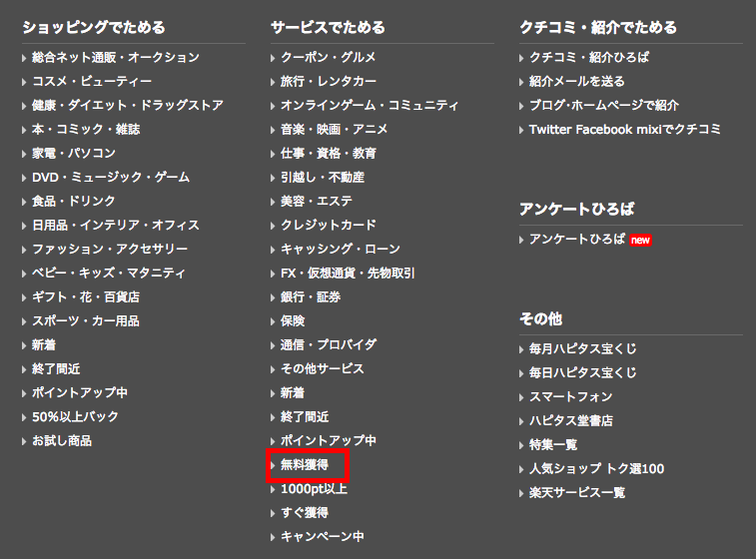
Task: Click クレジットカード link
Action: [329, 225]
